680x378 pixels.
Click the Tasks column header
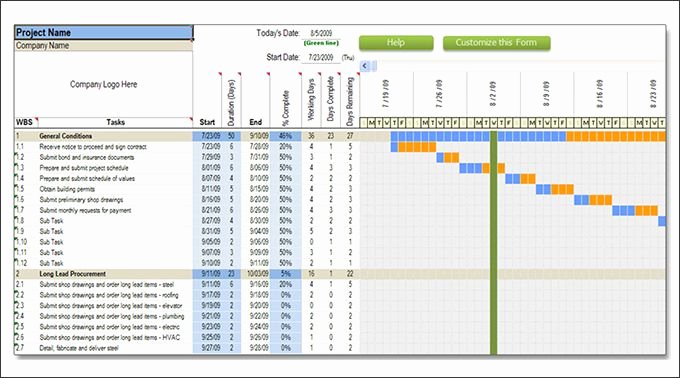pyautogui.click(x=115, y=122)
